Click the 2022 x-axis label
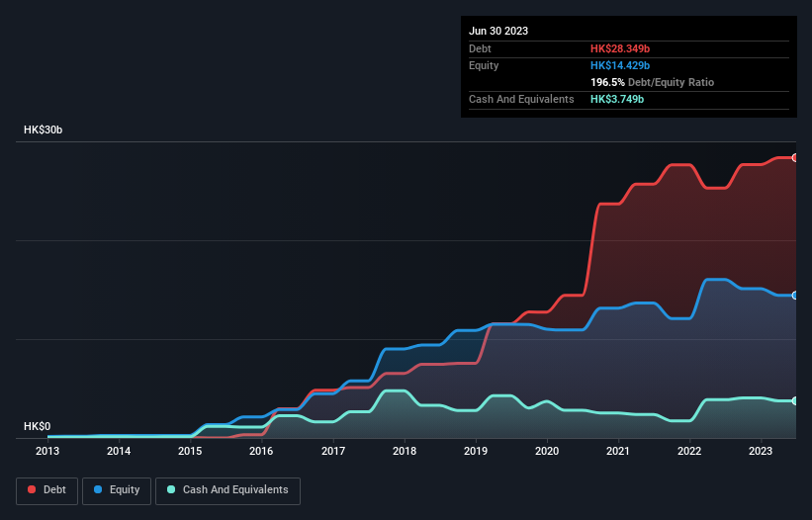This screenshot has width=812, height=520. pos(689,451)
